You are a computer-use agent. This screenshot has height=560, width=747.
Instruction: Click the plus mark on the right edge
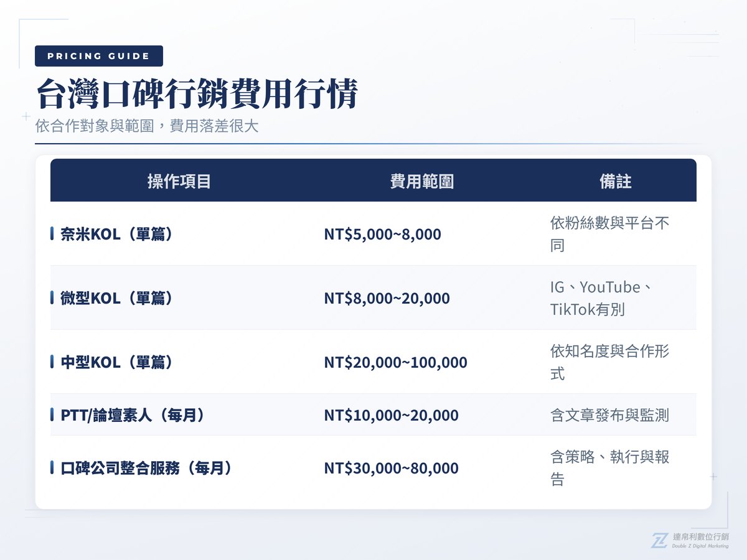click(x=713, y=476)
